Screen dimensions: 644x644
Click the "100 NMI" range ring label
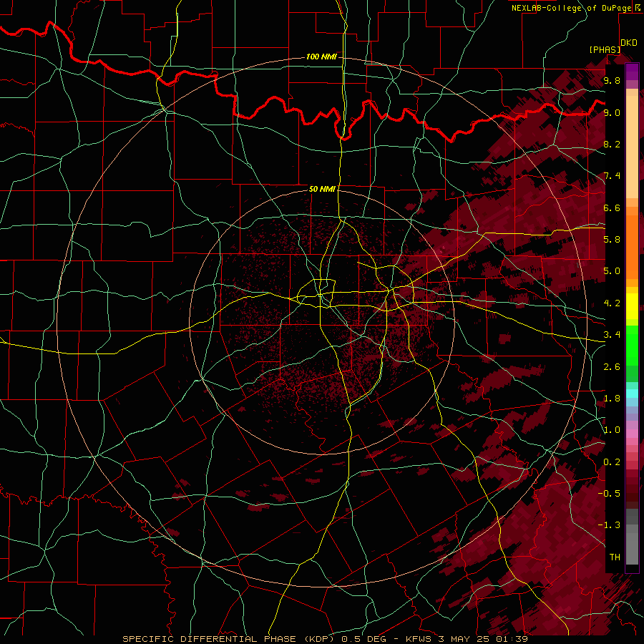[x=321, y=57]
